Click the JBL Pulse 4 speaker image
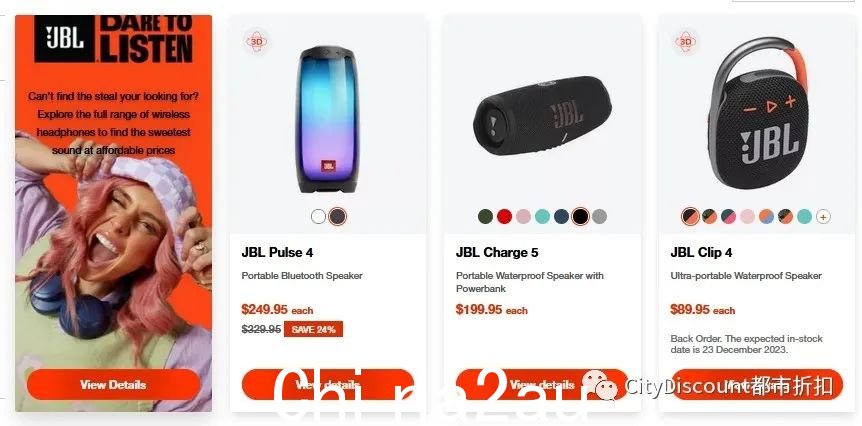Screen dimensions: 862x426 tap(327, 119)
